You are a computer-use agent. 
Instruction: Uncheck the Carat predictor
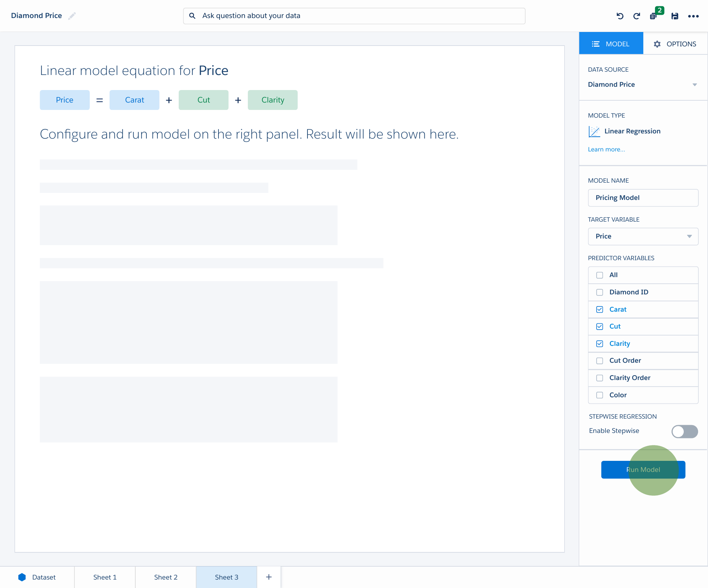600,309
